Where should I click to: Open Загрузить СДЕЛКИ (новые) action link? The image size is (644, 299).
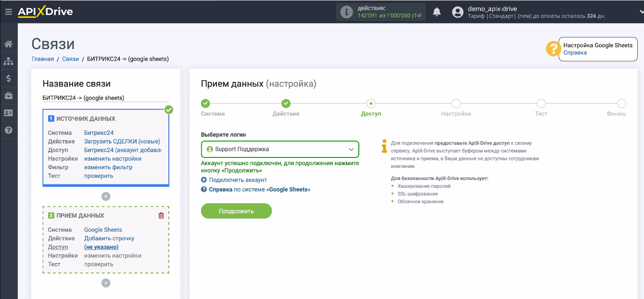point(122,142)
